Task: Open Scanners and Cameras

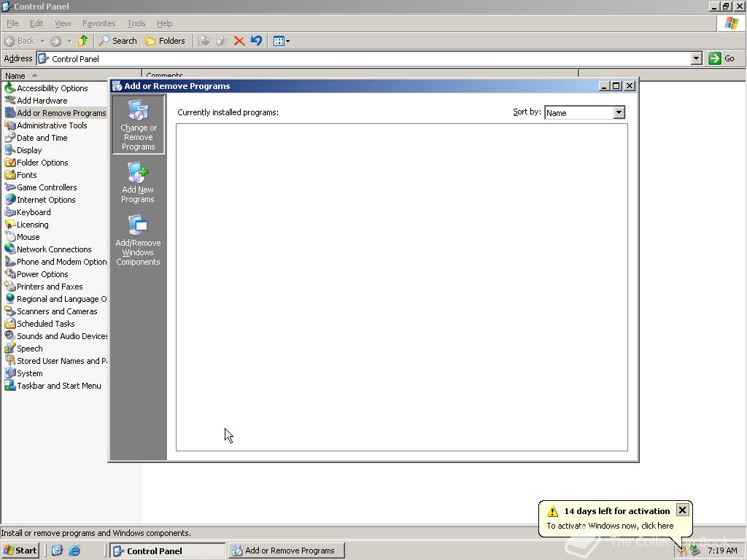Action: tap(50, 311)
